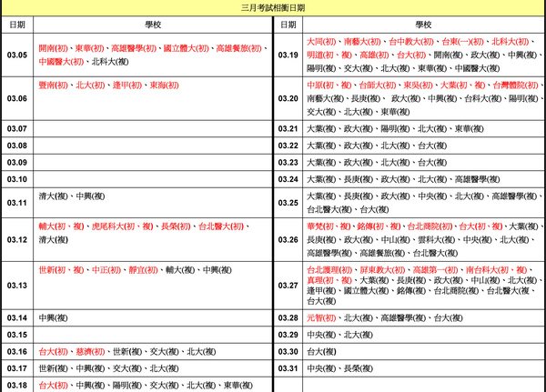Select 慈濟(初) entry

coord(90,352)
